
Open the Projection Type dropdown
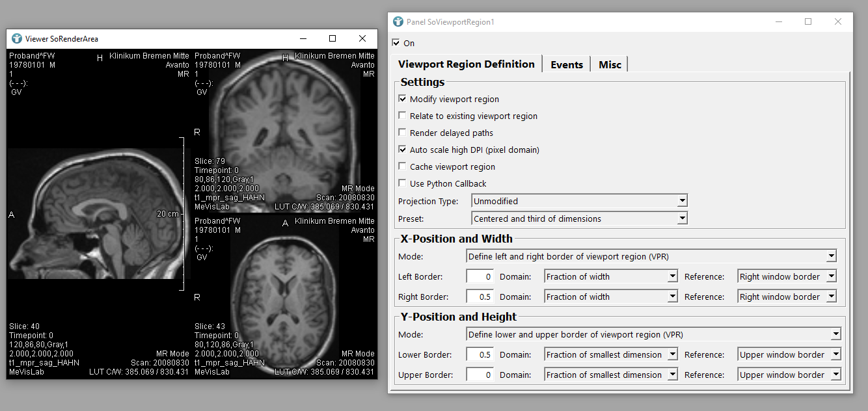click(x=579, y=201)
